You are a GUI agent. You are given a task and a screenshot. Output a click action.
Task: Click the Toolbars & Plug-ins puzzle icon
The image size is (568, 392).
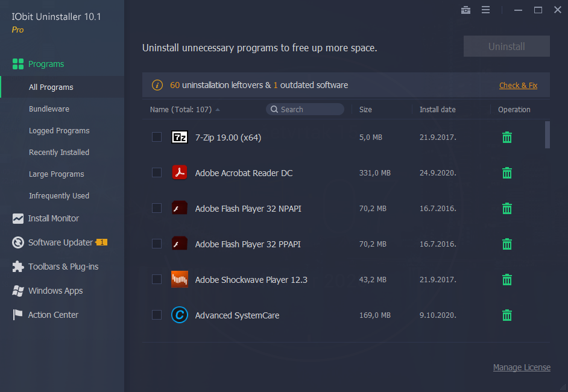tap(17, 267)
